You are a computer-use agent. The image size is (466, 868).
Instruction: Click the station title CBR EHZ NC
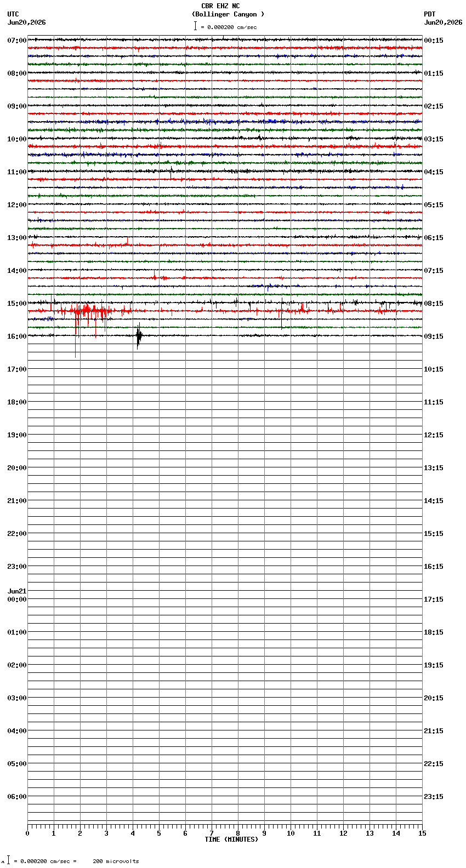[220, 6]
